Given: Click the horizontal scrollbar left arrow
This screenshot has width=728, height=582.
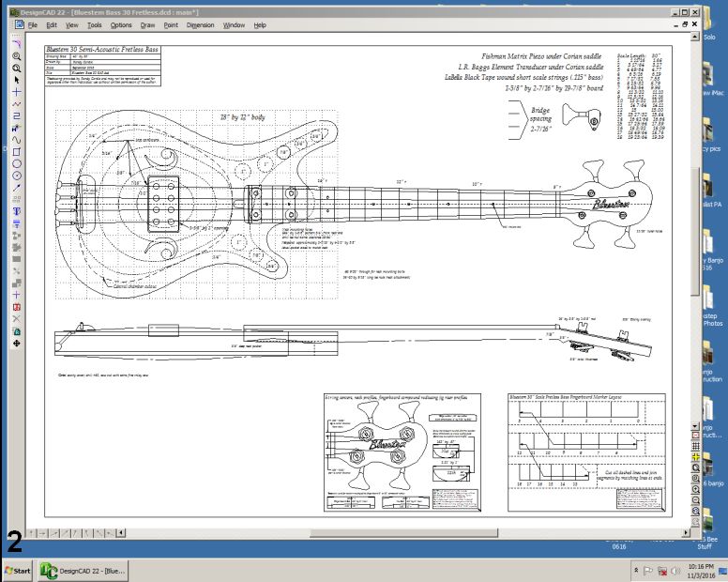Looking at the screenshot, I should [121, 533].
